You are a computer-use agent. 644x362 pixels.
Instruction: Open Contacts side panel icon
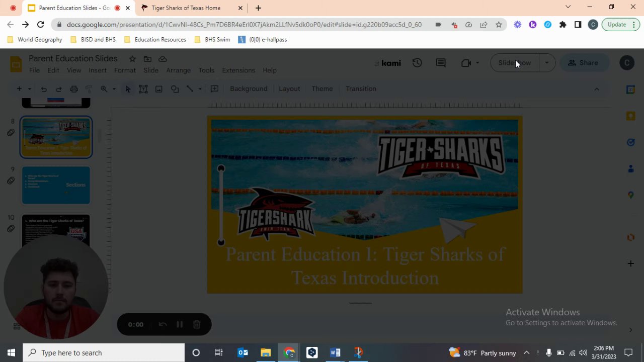click(630, 168)
